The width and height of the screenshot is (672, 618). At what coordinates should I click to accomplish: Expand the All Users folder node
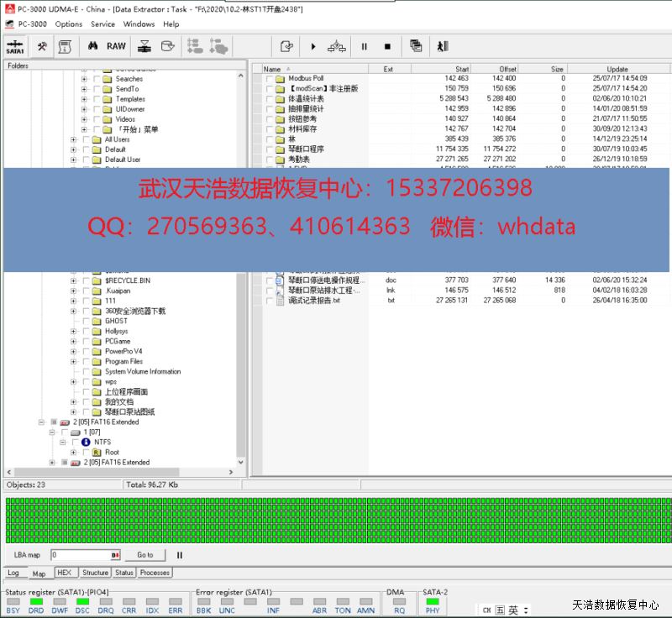[73, 139]
